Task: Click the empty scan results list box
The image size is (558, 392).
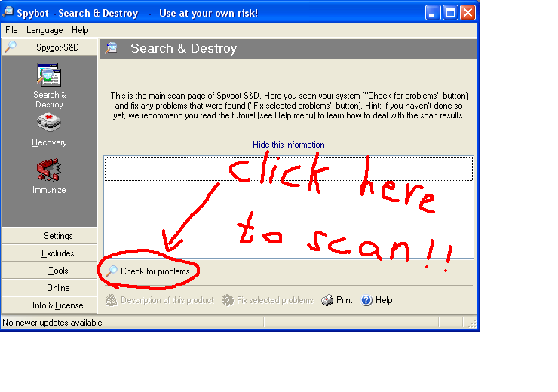Action: click(x=289, y=207)
